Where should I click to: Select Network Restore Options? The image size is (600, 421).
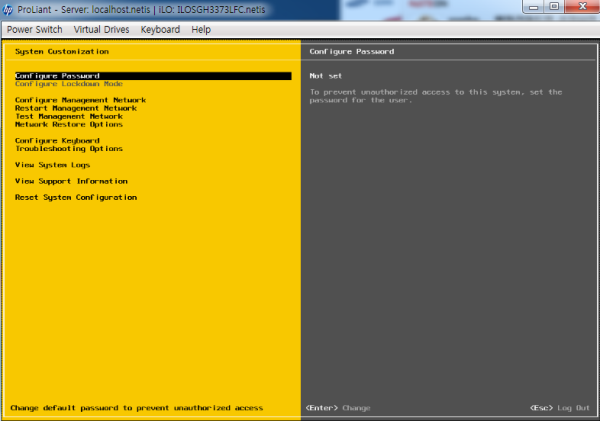69,124
